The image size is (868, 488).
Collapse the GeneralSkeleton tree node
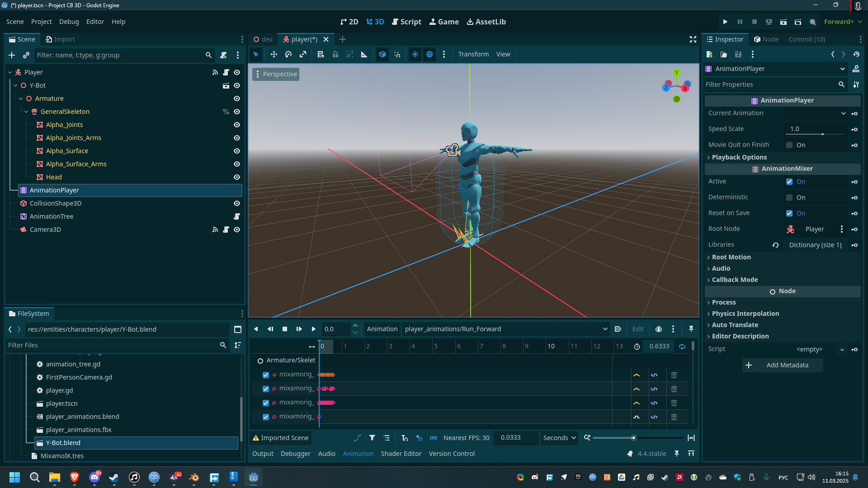(x=26, y=112)
